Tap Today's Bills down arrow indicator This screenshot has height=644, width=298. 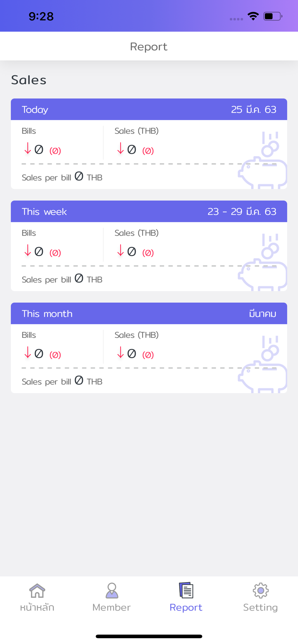28,148
